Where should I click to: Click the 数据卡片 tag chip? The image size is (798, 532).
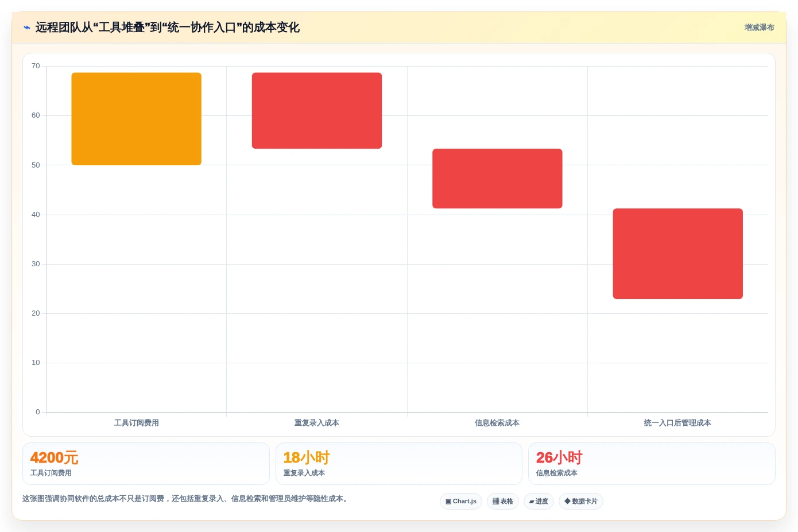(581, 501)
